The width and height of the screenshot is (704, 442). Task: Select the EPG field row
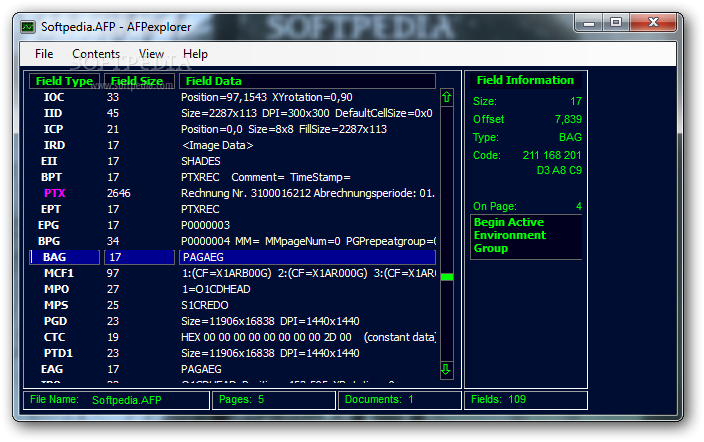(233, 225)
